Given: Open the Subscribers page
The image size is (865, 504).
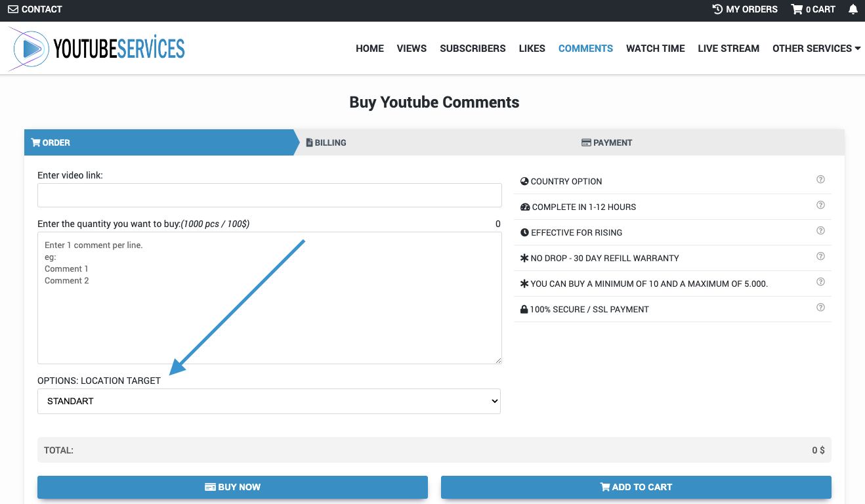Looking at the screenshot, I should (x=473, y=49).
